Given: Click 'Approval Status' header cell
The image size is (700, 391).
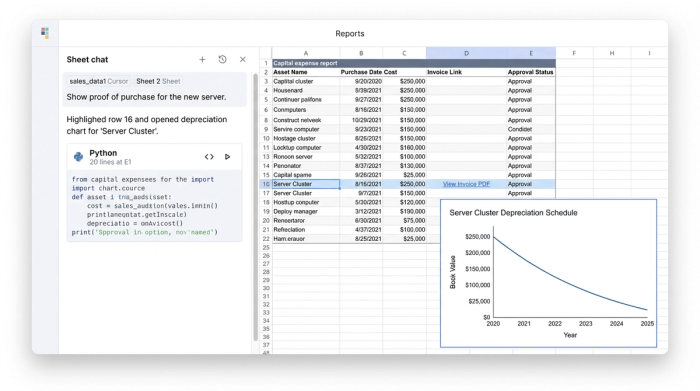Looking at the screenshot, I should click(x=531, y=72).
